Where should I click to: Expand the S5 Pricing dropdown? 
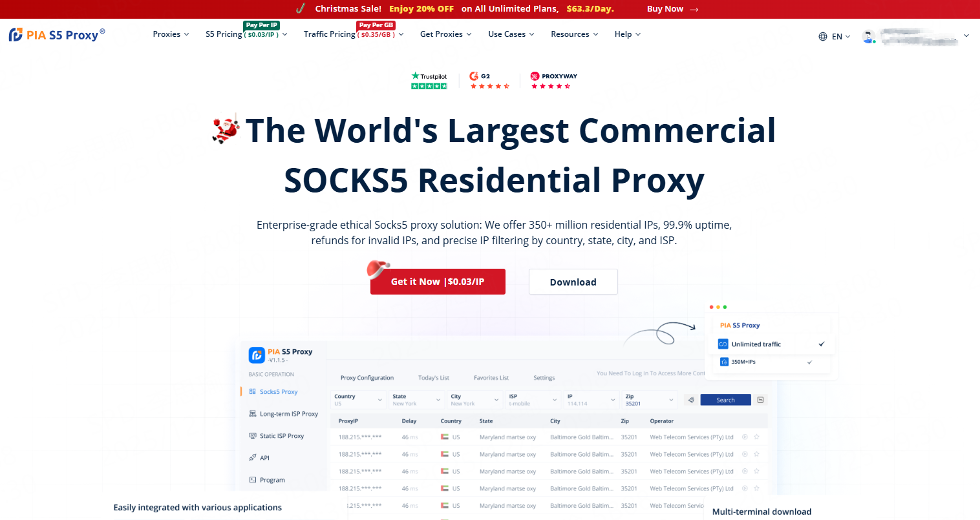246,34
